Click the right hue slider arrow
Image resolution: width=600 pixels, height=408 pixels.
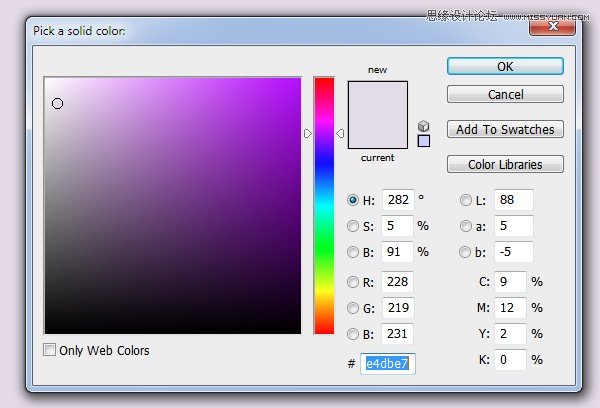(x=340, y=133)
